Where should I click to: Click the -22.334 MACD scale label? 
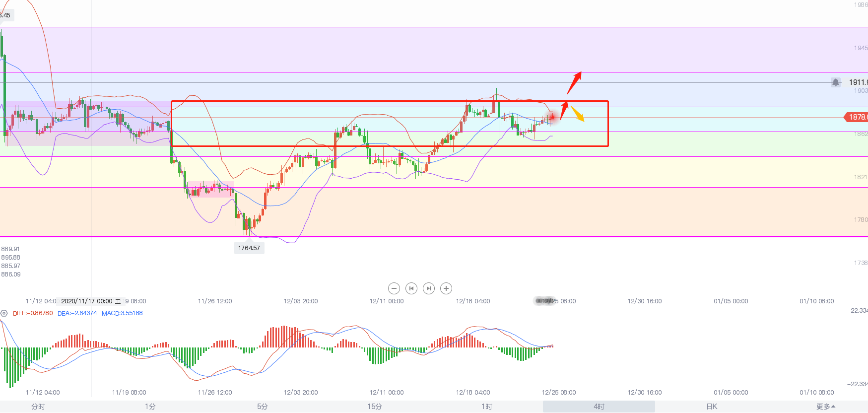[x=858, y=384]
